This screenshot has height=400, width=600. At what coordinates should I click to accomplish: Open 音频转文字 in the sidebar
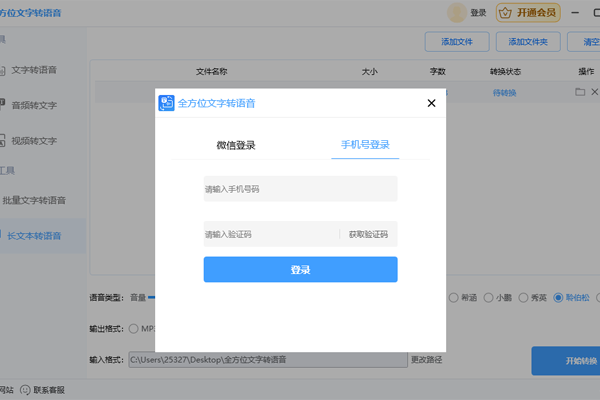pyautogui.click(x=34, y=105)
